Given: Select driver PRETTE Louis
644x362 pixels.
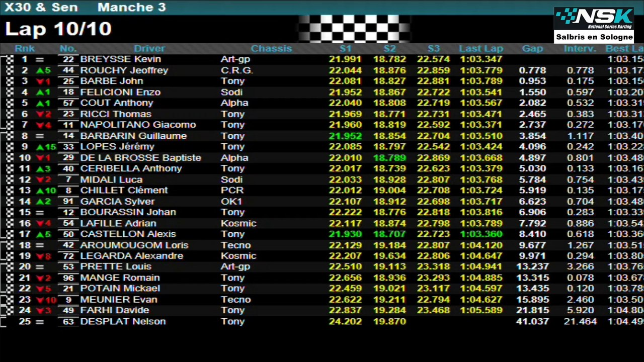Looking at the screenshot, I should (116, 267).
